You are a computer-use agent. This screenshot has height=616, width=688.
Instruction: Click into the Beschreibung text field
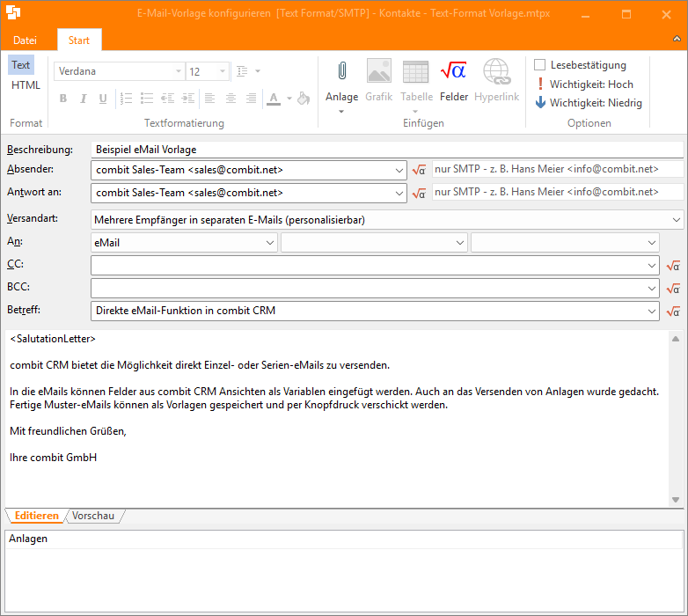[x=387, y=150]
